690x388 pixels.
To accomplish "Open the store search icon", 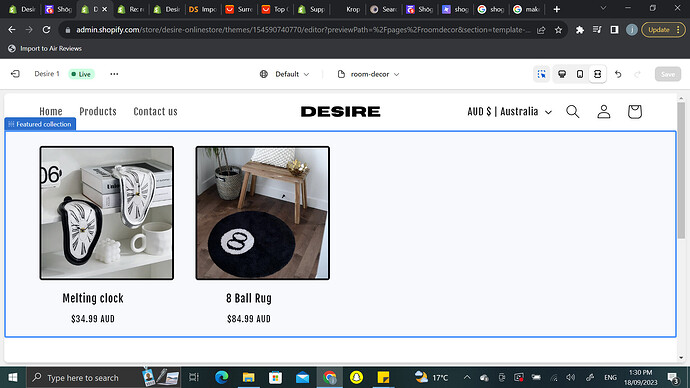I will pyautogui.click(x=573, y=112).
